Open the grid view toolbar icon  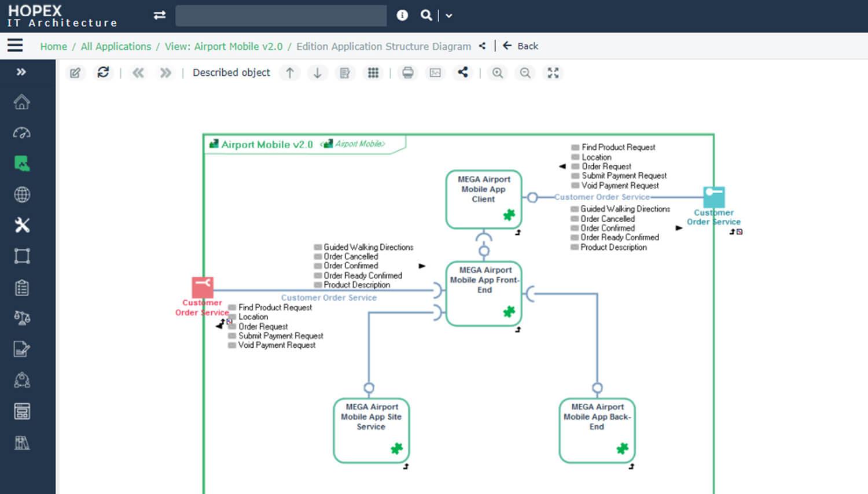373,73
